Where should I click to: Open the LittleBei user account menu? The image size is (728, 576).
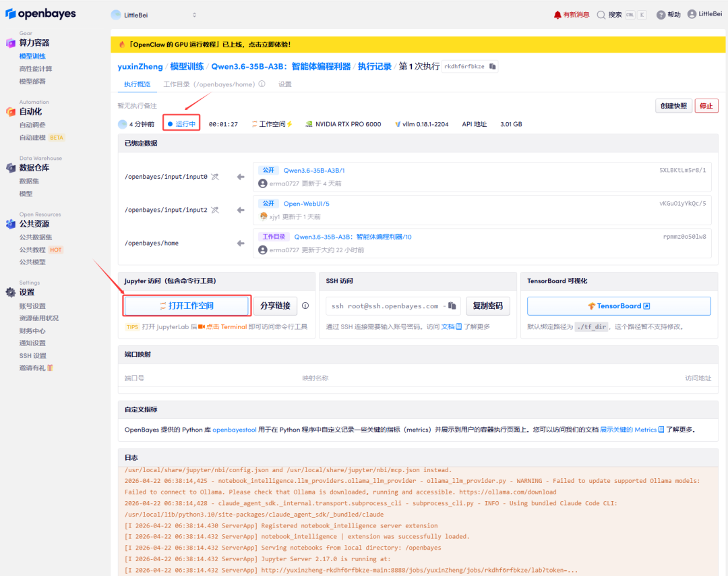[705, 14]
